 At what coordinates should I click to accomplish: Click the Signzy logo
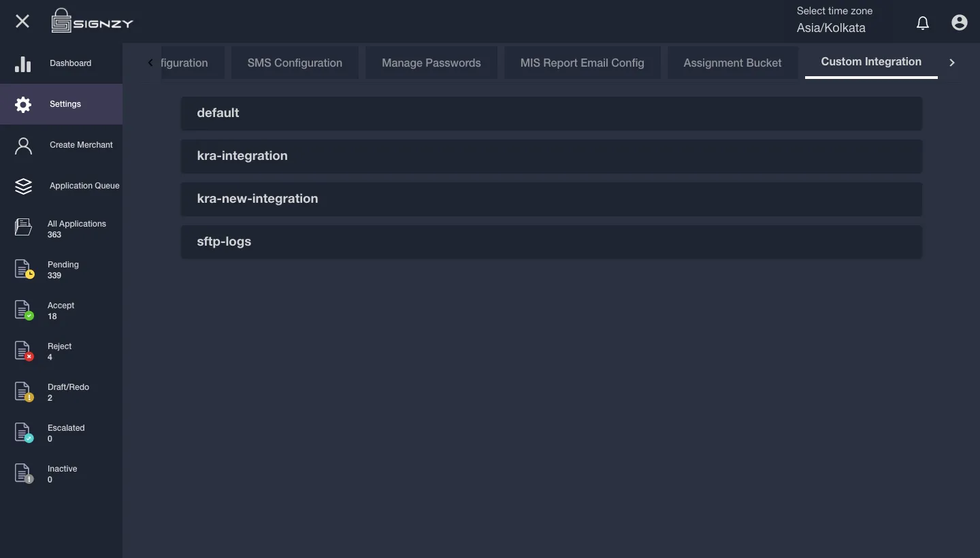pos(93,21)
